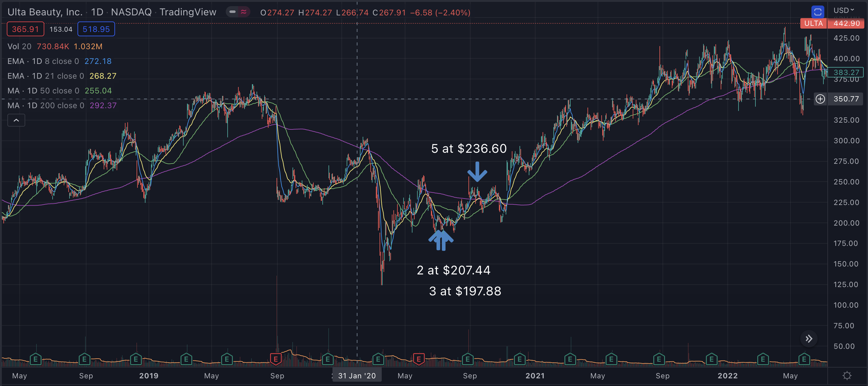Select the '5 at $236.60' annotation text
This screenshot has height=386, width=868.
coord(469,148)
